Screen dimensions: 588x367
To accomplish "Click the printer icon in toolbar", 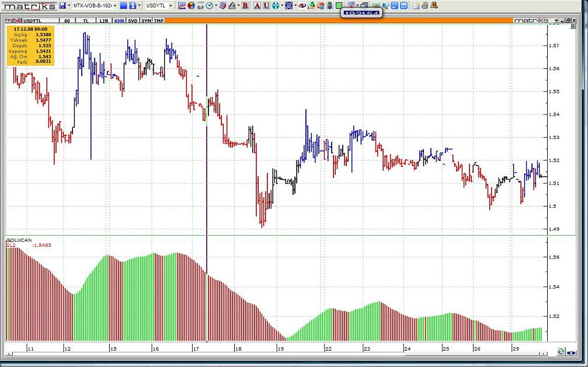I will 425,5.
